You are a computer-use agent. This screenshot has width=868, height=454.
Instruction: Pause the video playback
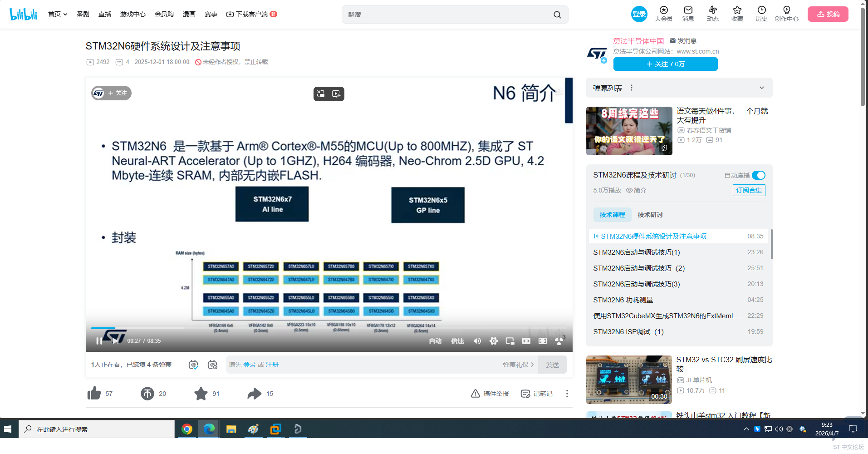tap(99, 341)
